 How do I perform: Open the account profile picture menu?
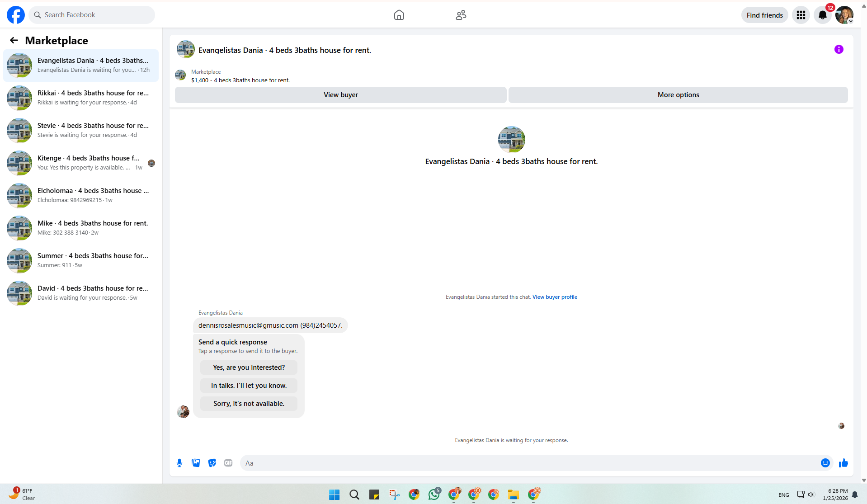pos(844,15)
